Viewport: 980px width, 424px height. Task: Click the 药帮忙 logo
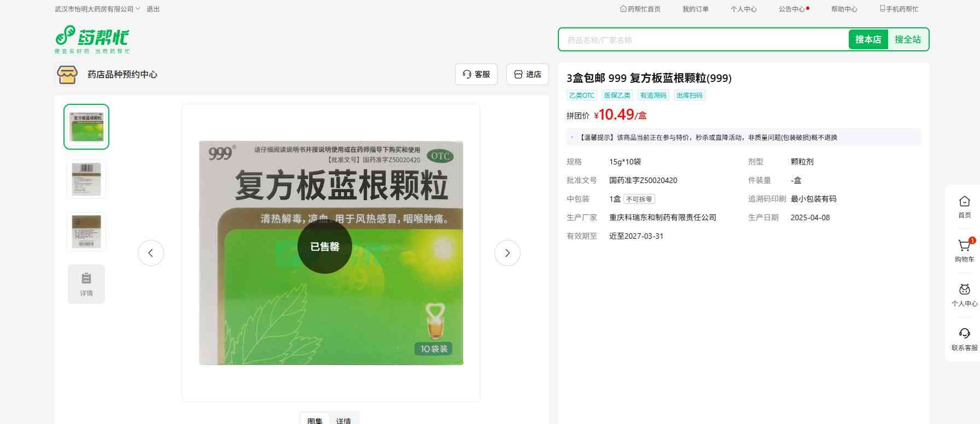click(x=92, y=39)
